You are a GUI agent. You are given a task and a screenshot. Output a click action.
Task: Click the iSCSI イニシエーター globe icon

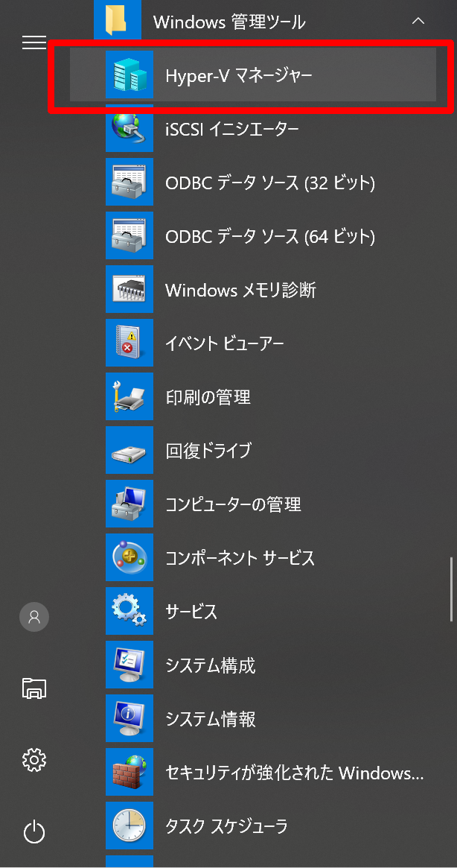(129, 128)
